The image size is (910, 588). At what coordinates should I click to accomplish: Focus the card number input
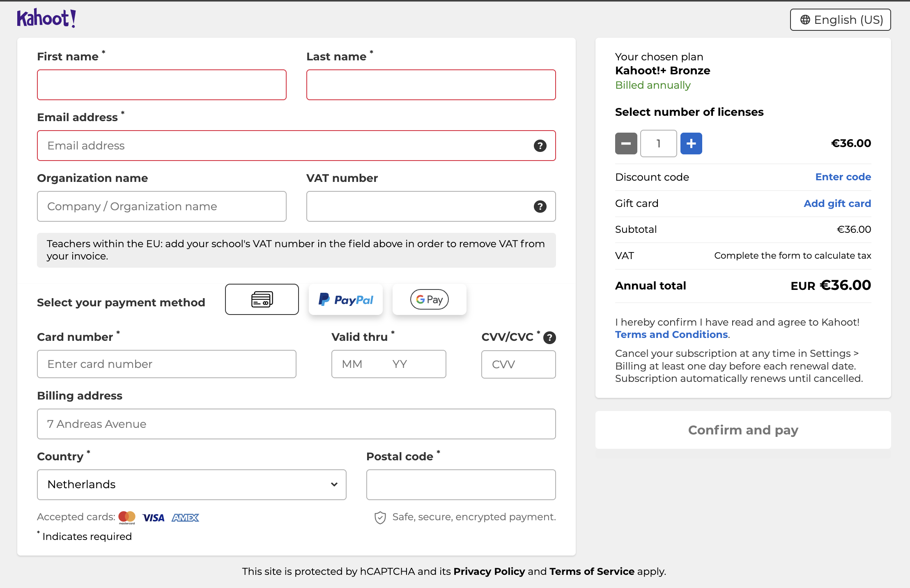(167, 364)
